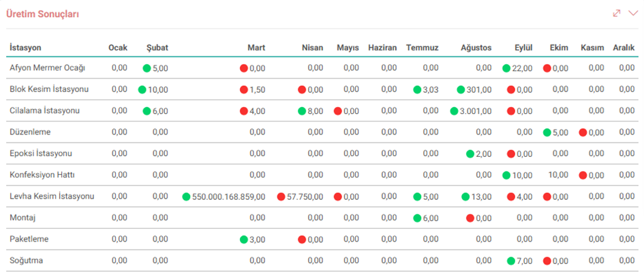
Task: Click the 10,00 value in Konfeksiyon Ekim cell
Action: [x=558, y=175]
